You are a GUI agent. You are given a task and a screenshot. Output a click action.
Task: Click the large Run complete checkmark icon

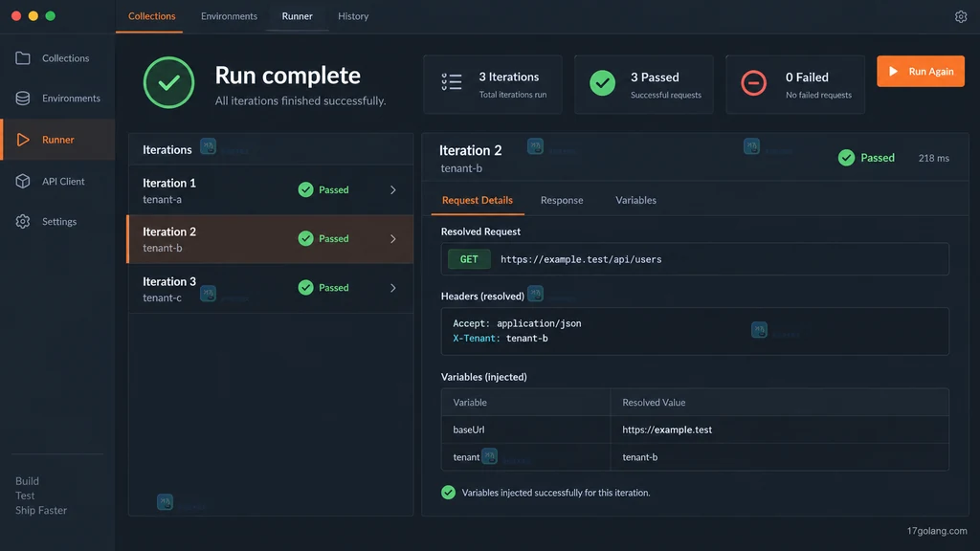pyautogui.click(x=168, y=82)
